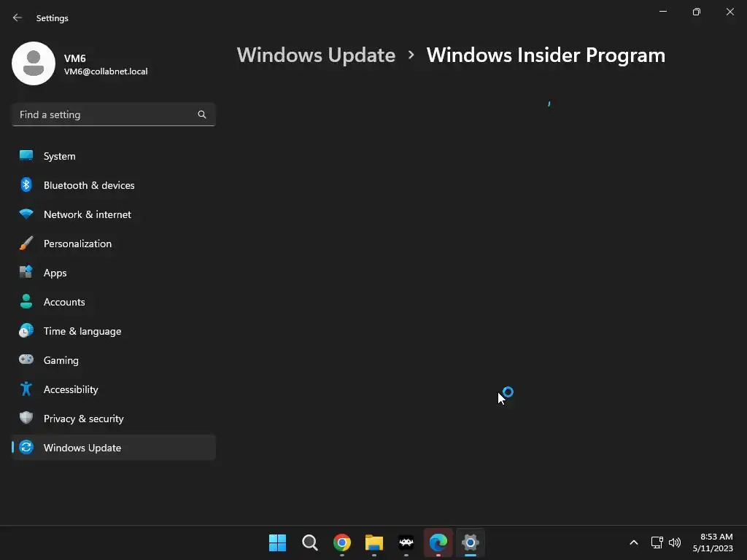
Task: Open the black pixel-creature taskbar app
Action: coord(406,542)
